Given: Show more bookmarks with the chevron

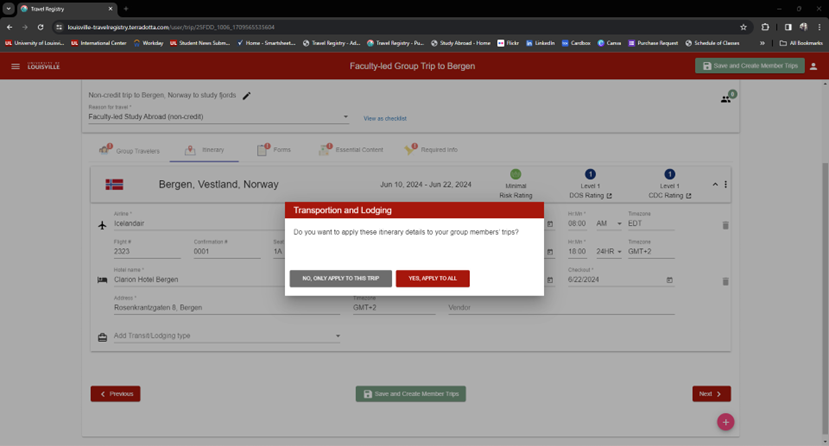Looking at the screenshot, I should [x=762, y=43].
